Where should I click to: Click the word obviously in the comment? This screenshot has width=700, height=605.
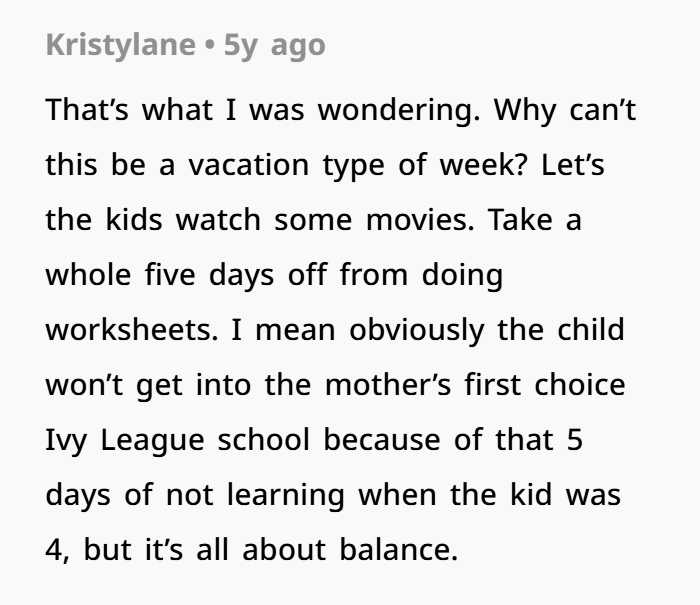coord(417,330)
